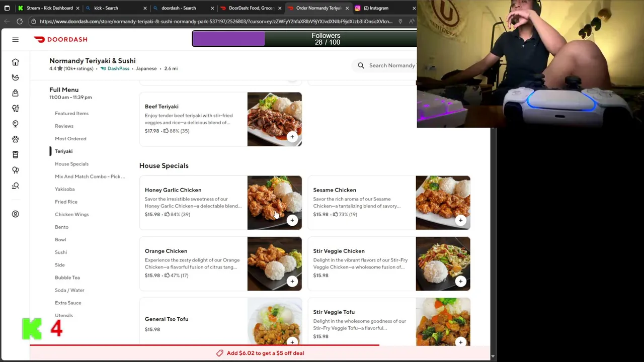Select Utensils menu category

(63, 315)
